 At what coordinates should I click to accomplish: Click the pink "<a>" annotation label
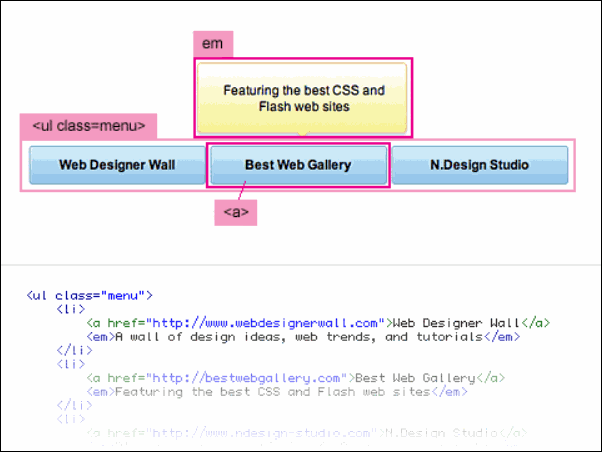point(236,212)
